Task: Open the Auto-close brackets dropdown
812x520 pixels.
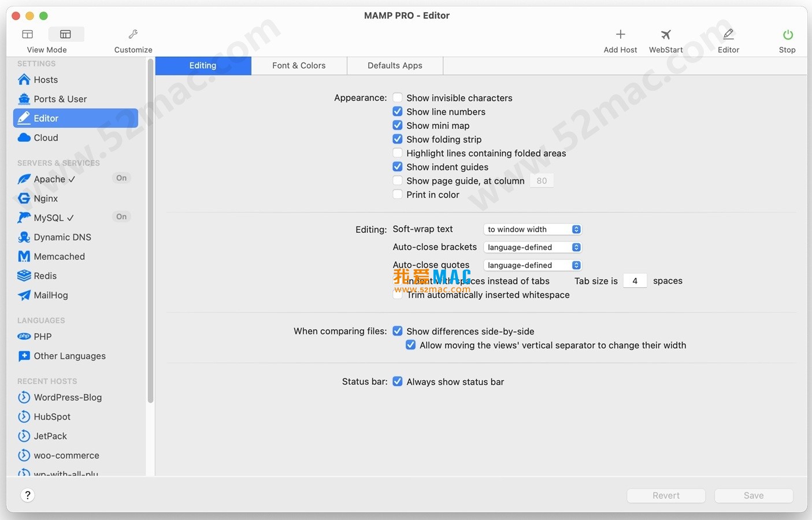Action: tap(532, 247)
